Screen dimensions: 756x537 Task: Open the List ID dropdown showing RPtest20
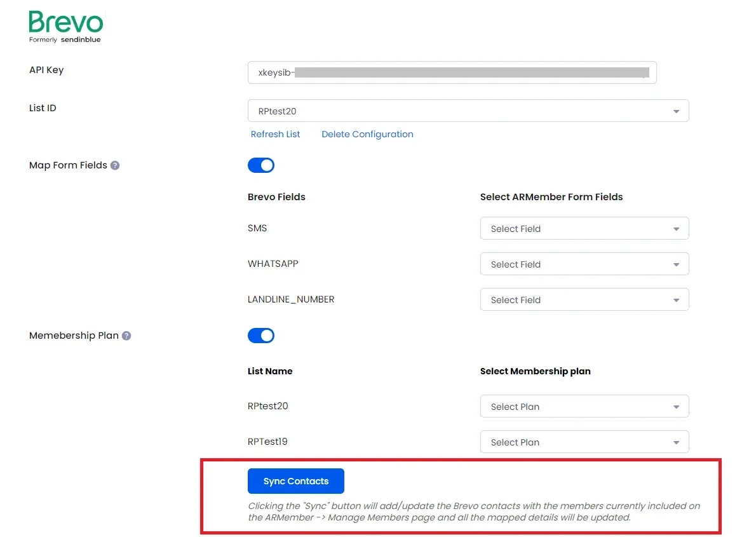468,111
